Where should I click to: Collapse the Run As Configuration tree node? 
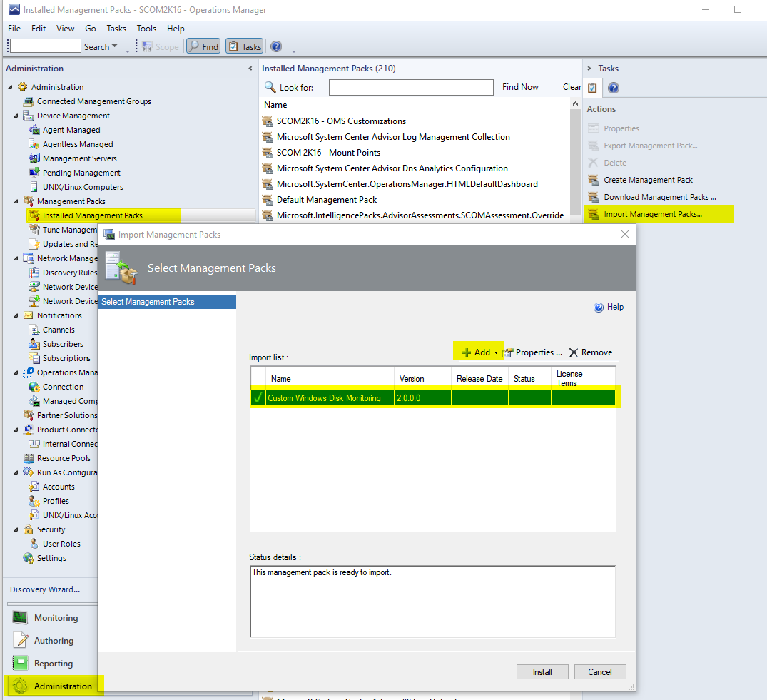[16, 472]
